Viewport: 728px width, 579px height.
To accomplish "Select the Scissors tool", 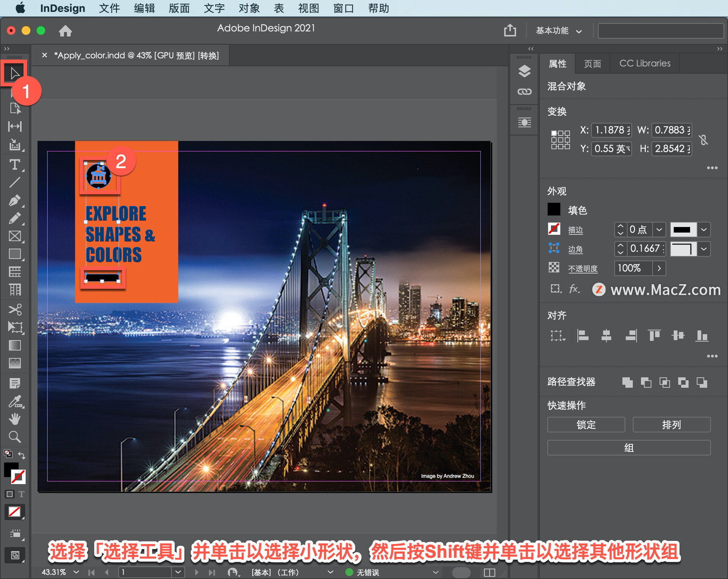I will click(x=14, y=309).
